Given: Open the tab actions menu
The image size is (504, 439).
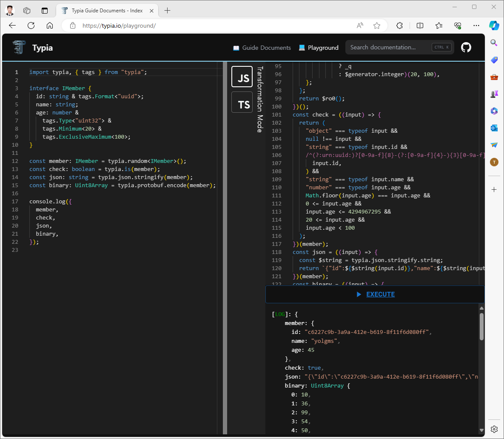Looking at the screenshot, I should 45,11.
